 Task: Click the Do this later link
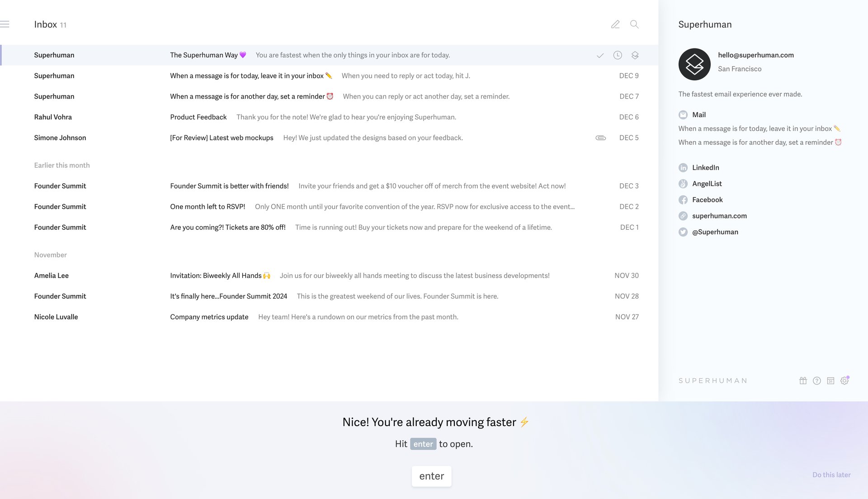click(x=831, y=475)
